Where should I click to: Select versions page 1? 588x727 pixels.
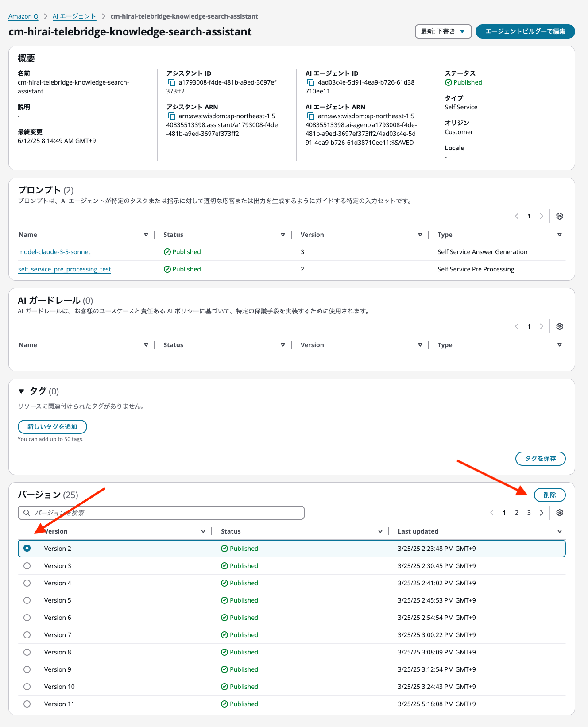click(504, 513)
